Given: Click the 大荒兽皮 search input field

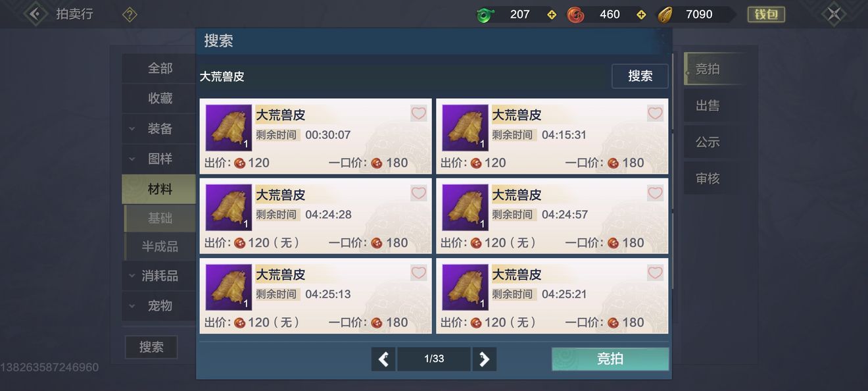Looking at the screenshot, I should click(x=404, y=76).
